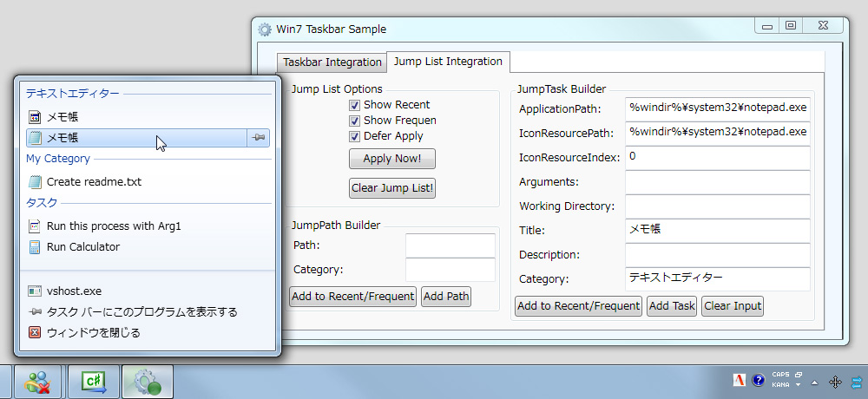The width and height of the screenshot is (868, 399).
Task: Launch vshost.exe from jump list
Action: (x=148, y=291)
